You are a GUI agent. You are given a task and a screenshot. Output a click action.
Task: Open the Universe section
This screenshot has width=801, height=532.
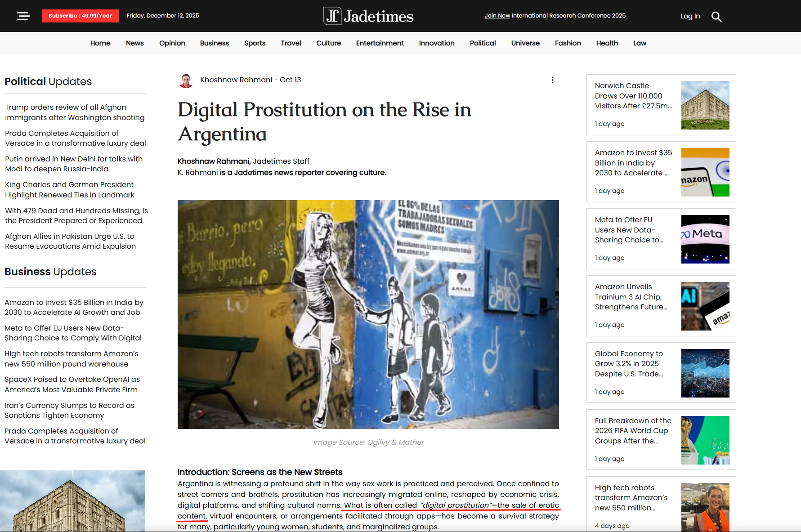click(525, 43)
